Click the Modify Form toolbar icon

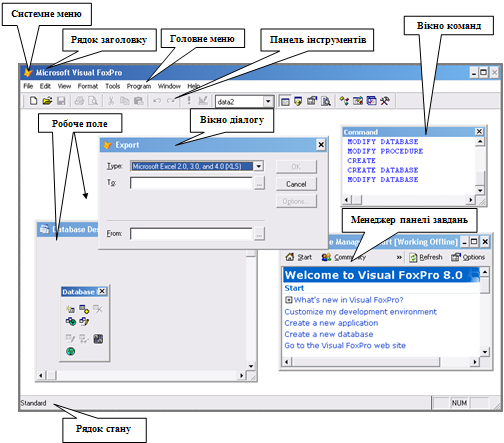203,101
